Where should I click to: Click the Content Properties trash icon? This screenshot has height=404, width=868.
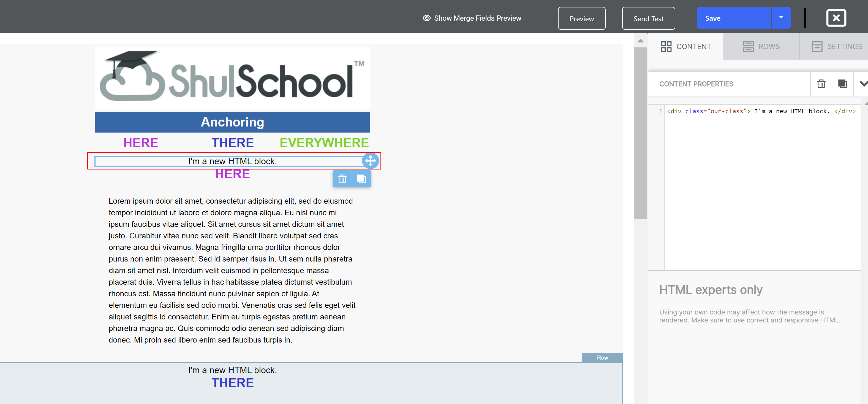[821, 84]
